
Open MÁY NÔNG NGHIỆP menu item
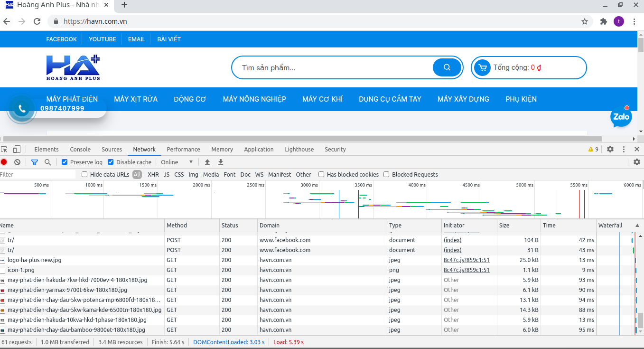pos(254,99)
